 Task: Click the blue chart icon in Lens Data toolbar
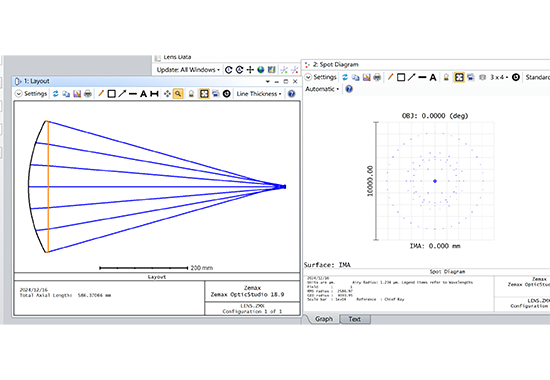(x=271, y=70)
